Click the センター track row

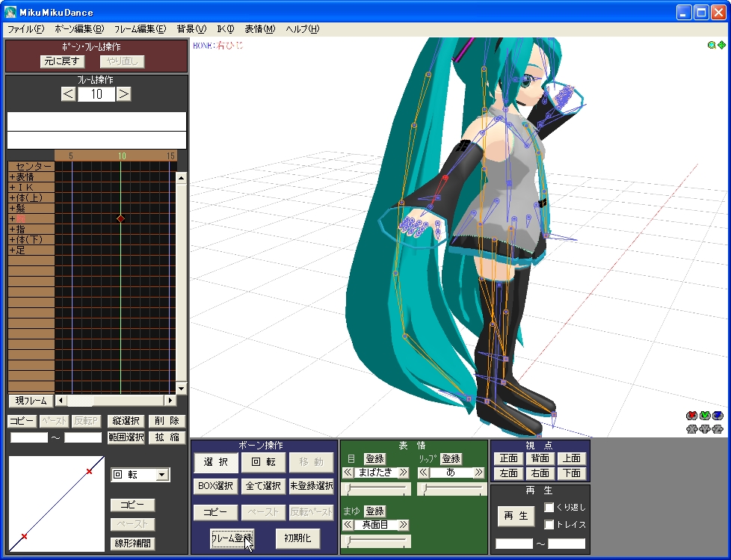pos(31,167)
